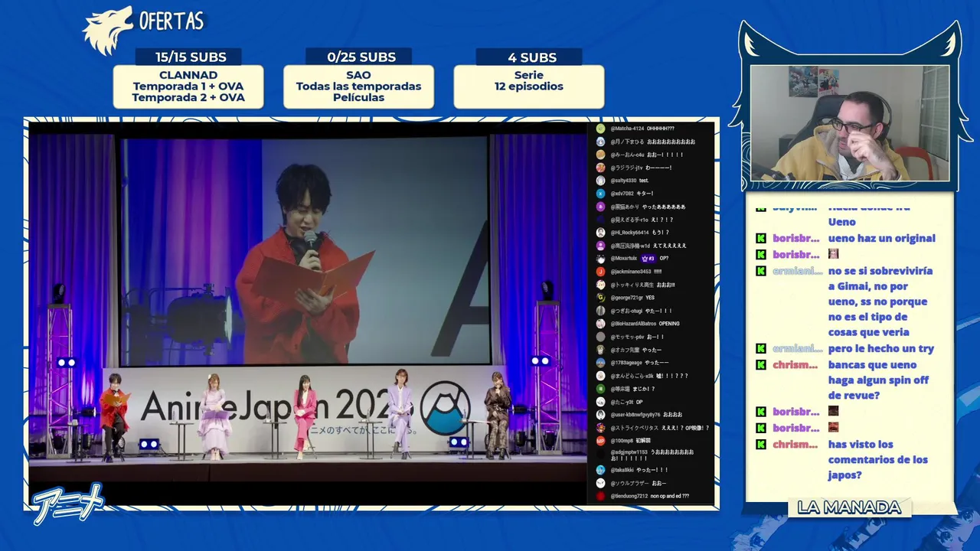Viewport: 980px width, 551px height.
Task: Click 'YES' message by george721gr
Action: (650, 298)
